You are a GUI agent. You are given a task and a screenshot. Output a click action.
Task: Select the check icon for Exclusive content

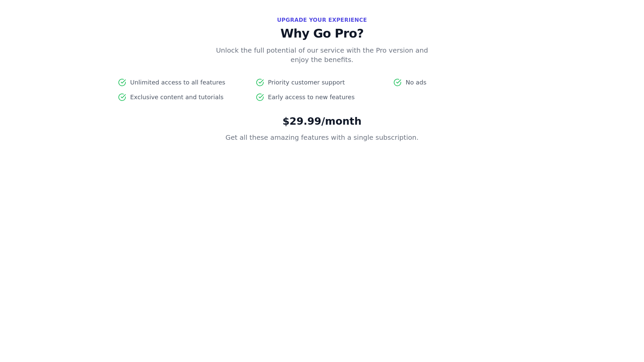[x=122, y=97]
